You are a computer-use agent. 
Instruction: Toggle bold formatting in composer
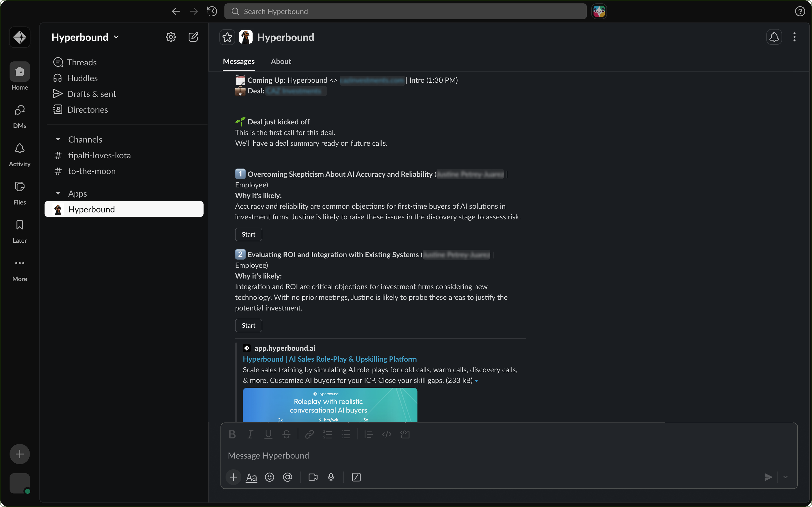tap(232, 435)
